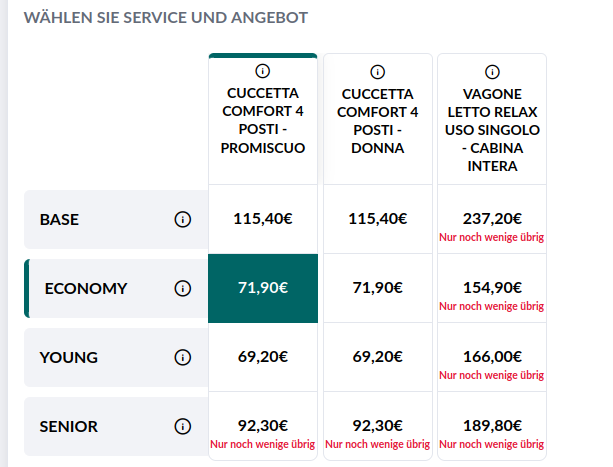Viewport: 613px width, 467px height.
Task: Select Senior 189,80€ Vagone Letto fare
Action: 492,426
